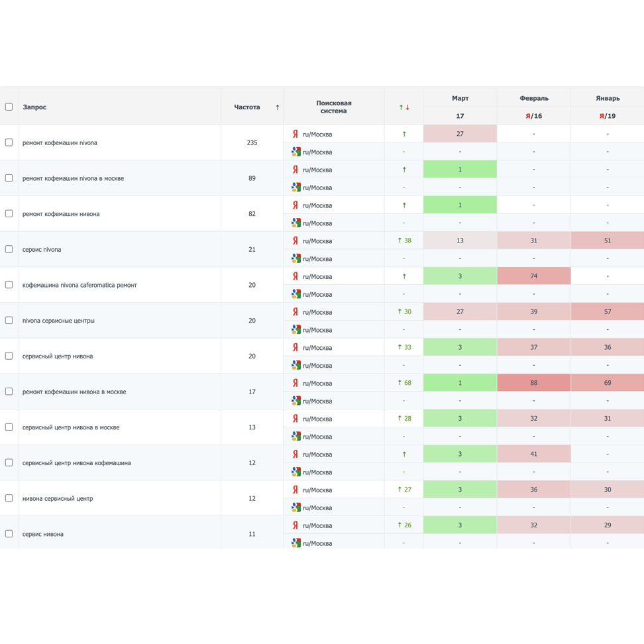The height and width of the screenshot is (644, 644).
Task: Select the "Март" month header
Action: point(460,98)
